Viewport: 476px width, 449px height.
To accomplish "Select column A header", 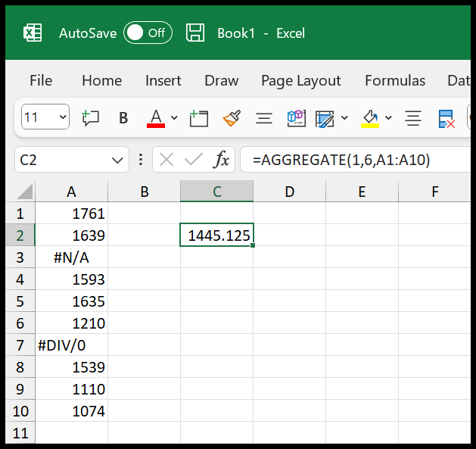I will (71, 192).
